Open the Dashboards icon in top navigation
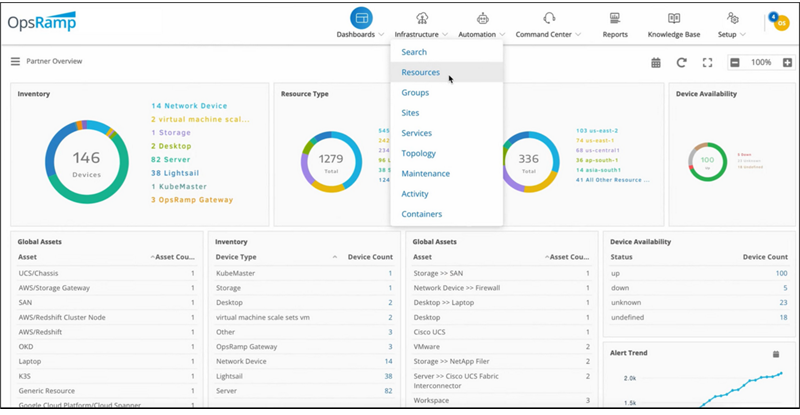Screen dimensions: 800x415 point(361,18)
